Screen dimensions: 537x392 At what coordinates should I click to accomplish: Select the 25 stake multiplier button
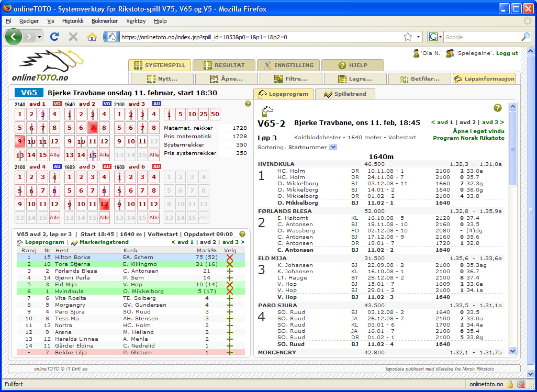(204, 114)
